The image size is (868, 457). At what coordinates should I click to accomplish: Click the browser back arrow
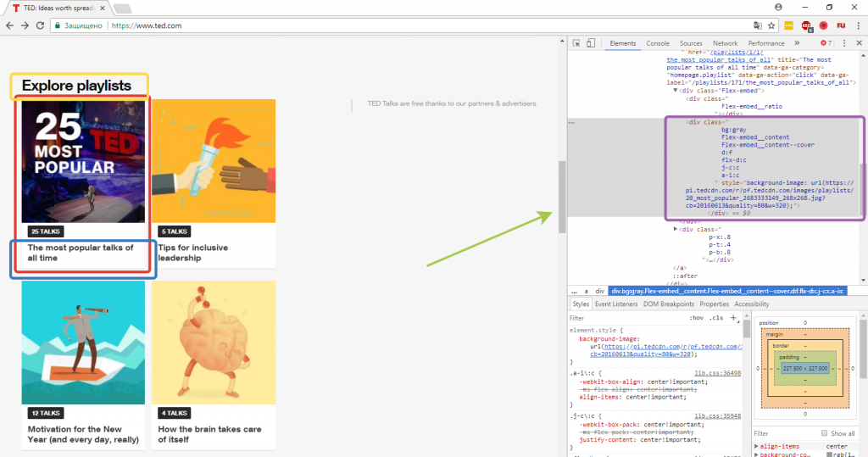click(10, 25)
